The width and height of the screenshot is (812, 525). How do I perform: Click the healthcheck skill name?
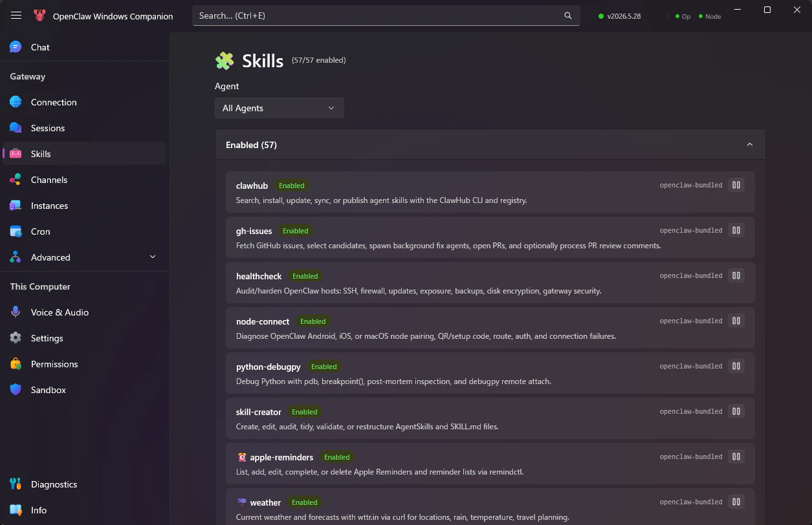259,276
